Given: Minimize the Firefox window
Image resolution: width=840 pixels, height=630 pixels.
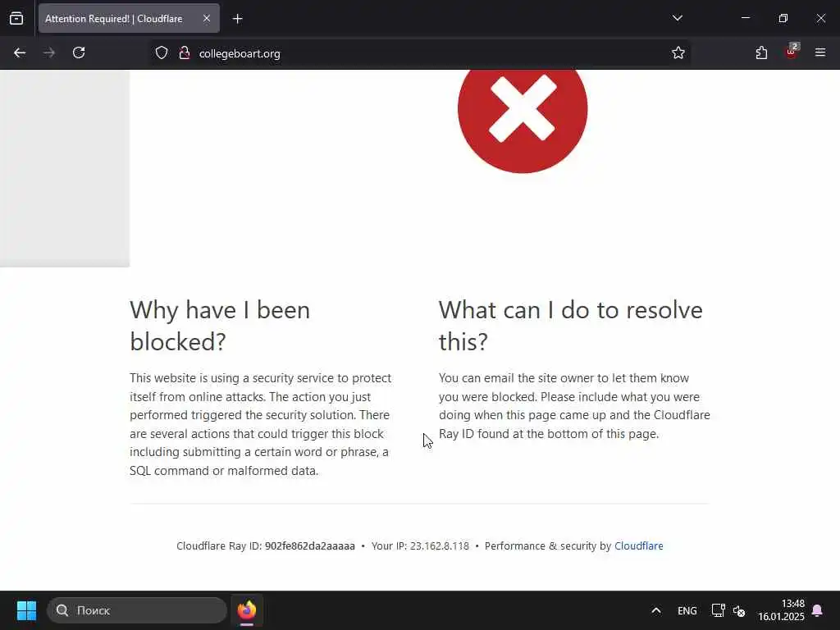Looking at the screenshot, I should tap(745, 18).
